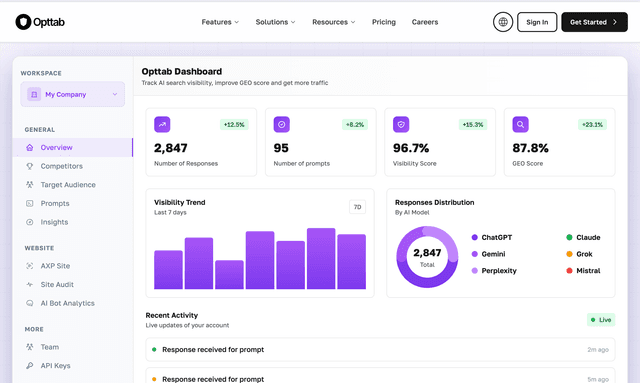The image size is (640, 383).
Task: Open the Pricing page
Action: pos(384,22)
